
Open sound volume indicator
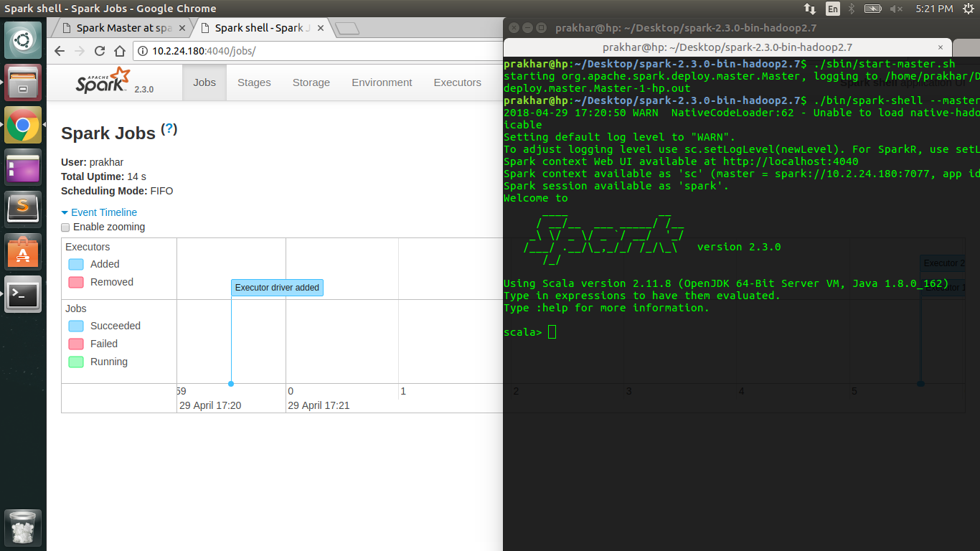[895, 9]
